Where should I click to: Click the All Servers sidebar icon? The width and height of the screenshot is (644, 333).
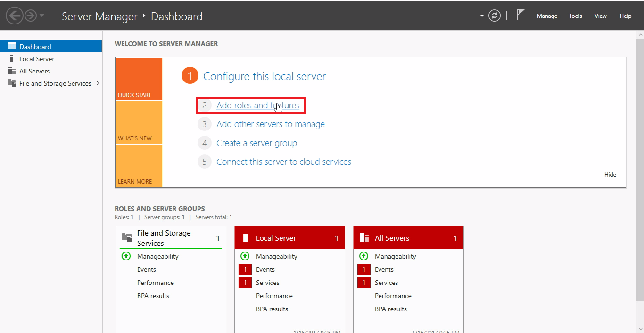coord(12,71)
